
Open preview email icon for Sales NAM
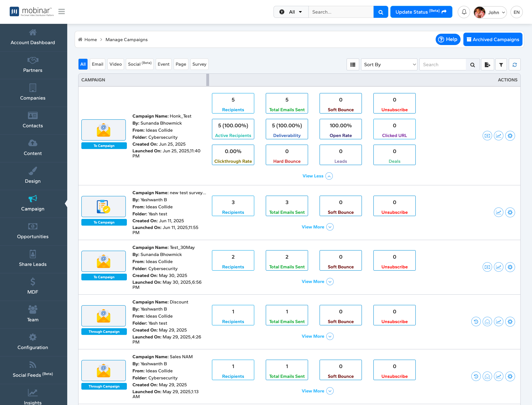487,376
